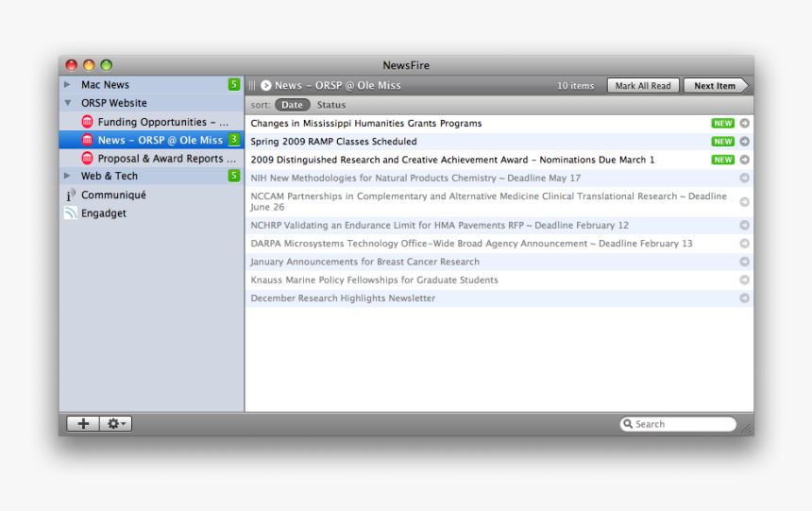Image resolution: width=812 pixels, height=511 pixels.
Task: Click the unread badge 3 on News – ORSP feed
Action: (x=234, y=140)
